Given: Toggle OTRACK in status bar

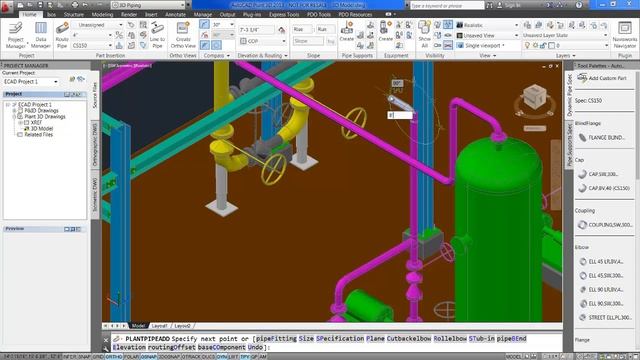Looking at the screenshot, I should coord(191,357).
